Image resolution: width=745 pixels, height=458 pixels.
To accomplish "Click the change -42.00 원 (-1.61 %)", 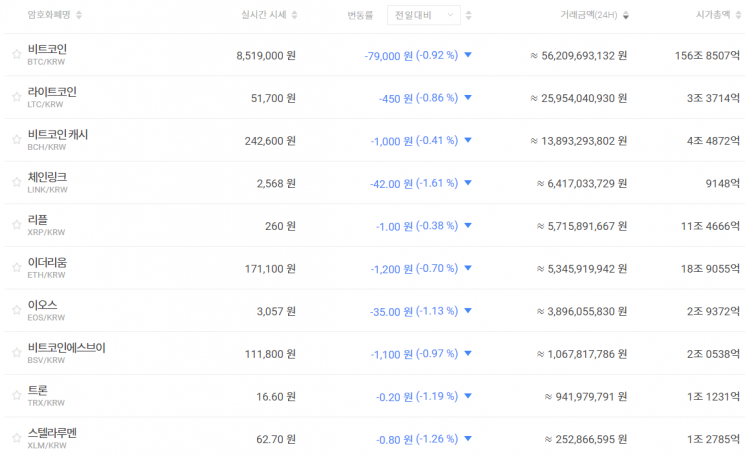I will click(414, 183).
